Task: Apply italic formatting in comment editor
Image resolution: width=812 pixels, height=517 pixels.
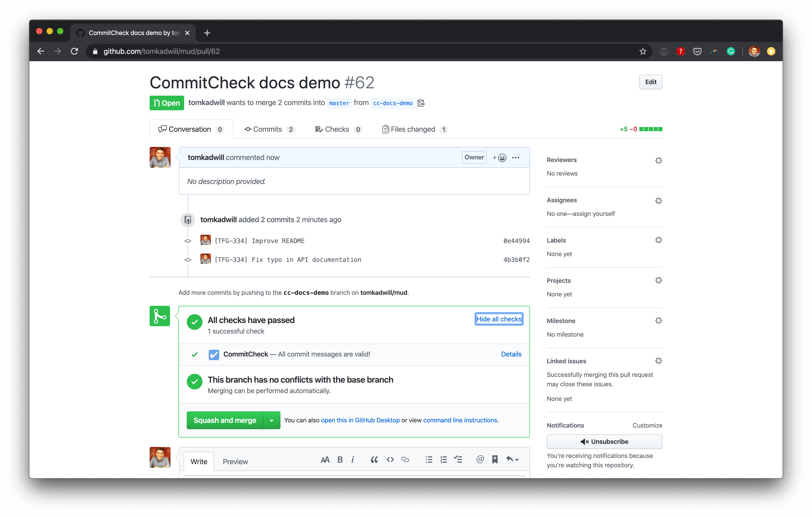Action: 353,460
